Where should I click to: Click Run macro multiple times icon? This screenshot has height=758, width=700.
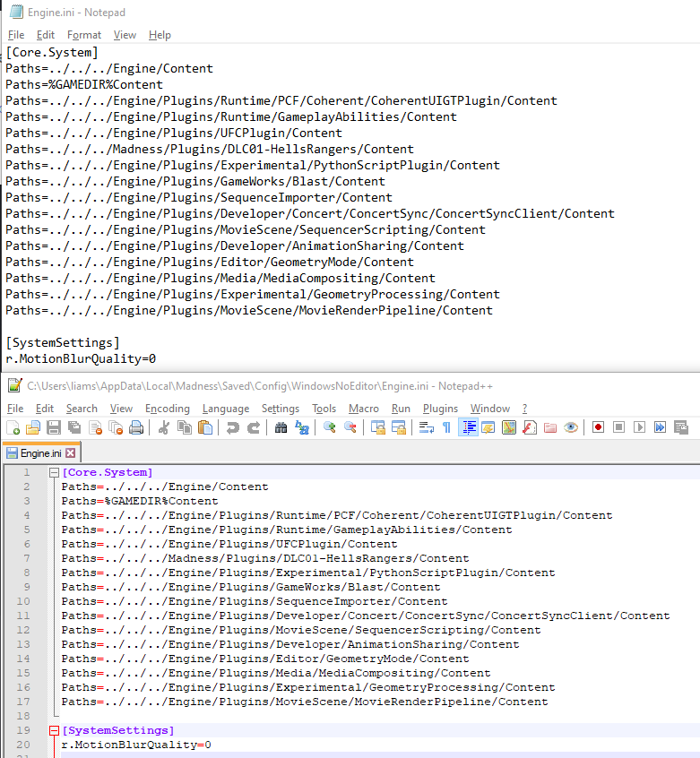[660, 427]
